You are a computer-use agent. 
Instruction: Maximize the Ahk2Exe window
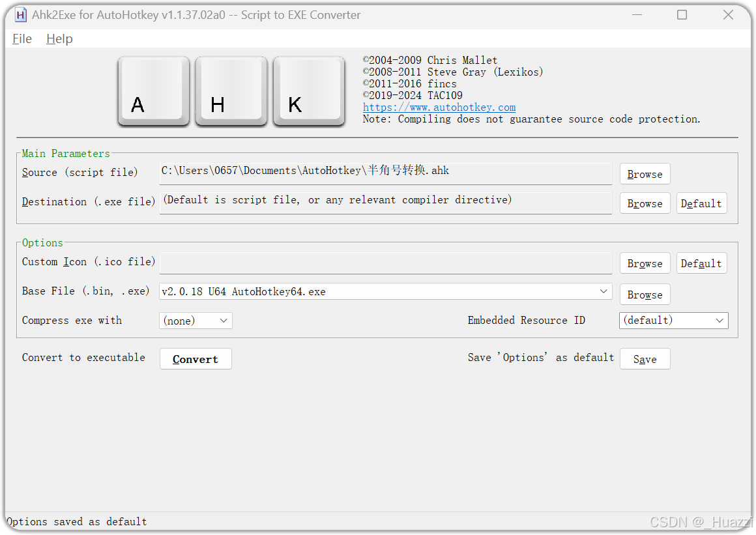[682, 15]
